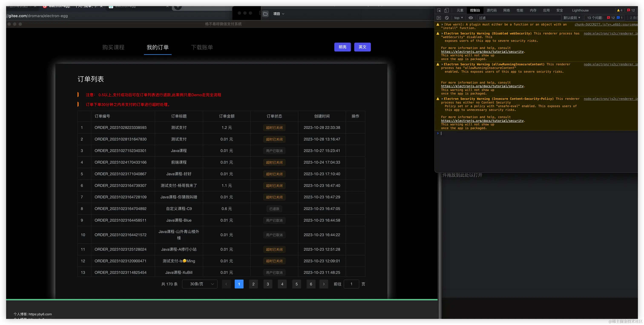This screenshot has height=325, width=644.
Task: Open the 网络 tab in DevTools
Action: pos(506,10)
